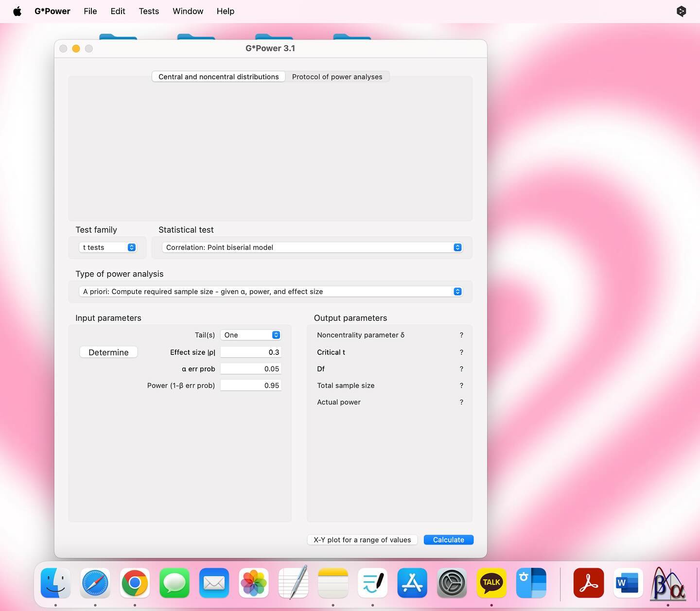700x611 pixels.
Task: Click the Calculate button
Action: pyautogui.click(x=449, y=540)
